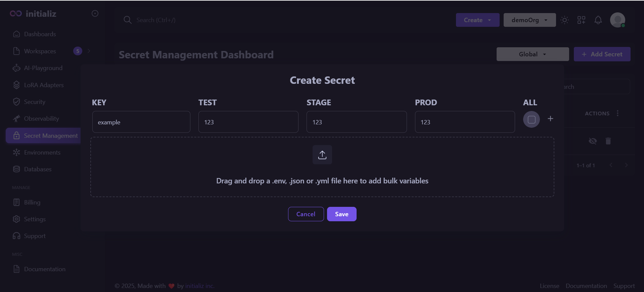Click the 1–1 of 1 pagination text
Image resolution: width=644 pixels, height=292 pixels.
[586, 165]
